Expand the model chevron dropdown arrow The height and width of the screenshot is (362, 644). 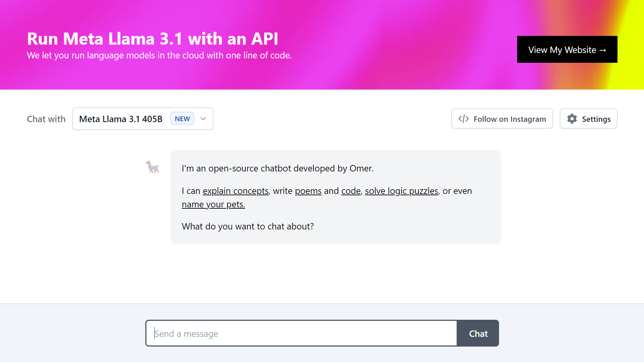203,119
